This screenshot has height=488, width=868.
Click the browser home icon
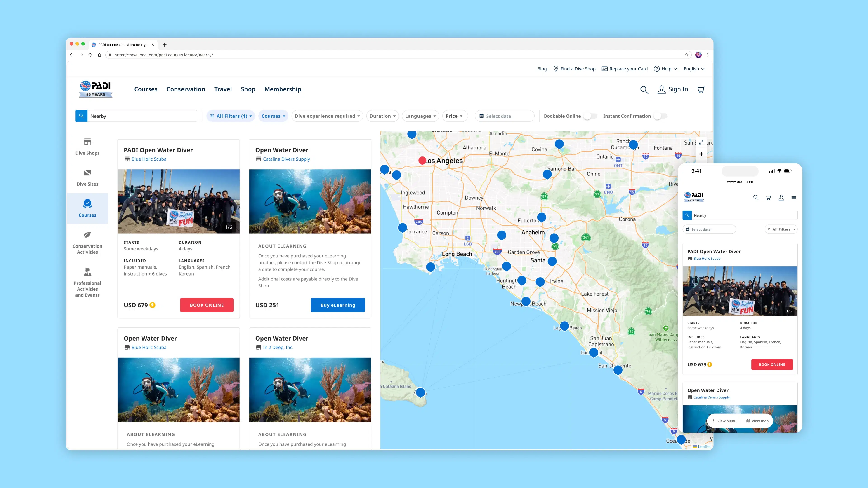(99, 55)
